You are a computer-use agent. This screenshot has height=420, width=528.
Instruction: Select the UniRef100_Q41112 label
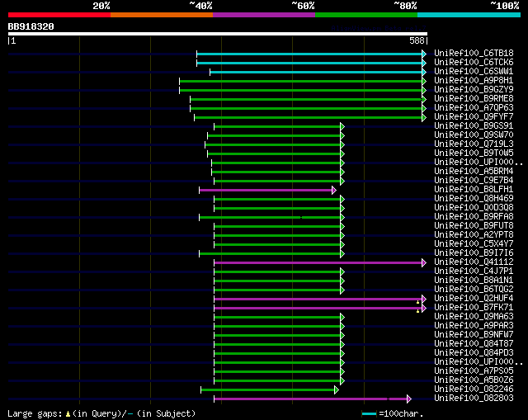(x=474, y=262)
